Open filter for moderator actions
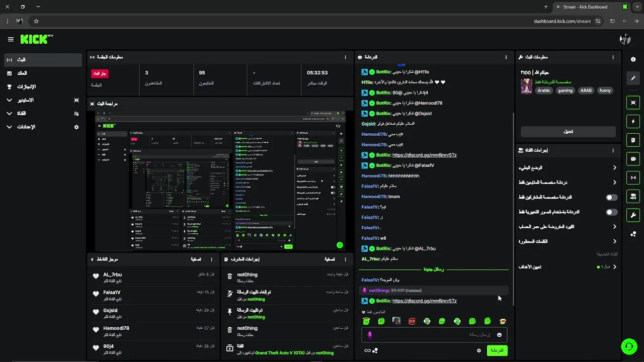The height and width of the screenshot is (362, 644). [x=330, y=259]
